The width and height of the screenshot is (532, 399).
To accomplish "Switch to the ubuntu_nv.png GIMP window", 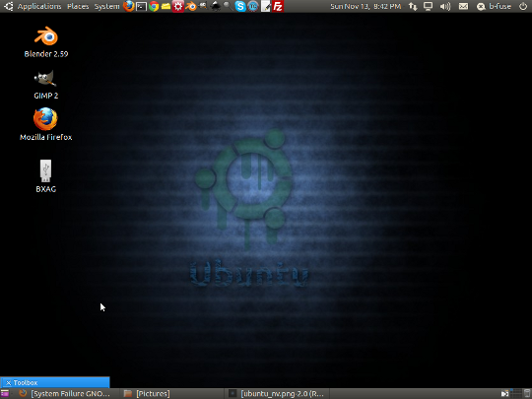I will click(x=276, y=393).
